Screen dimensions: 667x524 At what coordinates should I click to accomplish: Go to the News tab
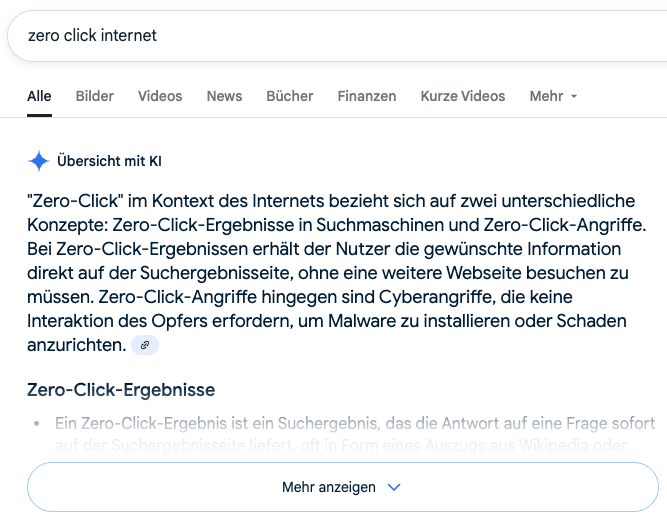coord(224,96)
